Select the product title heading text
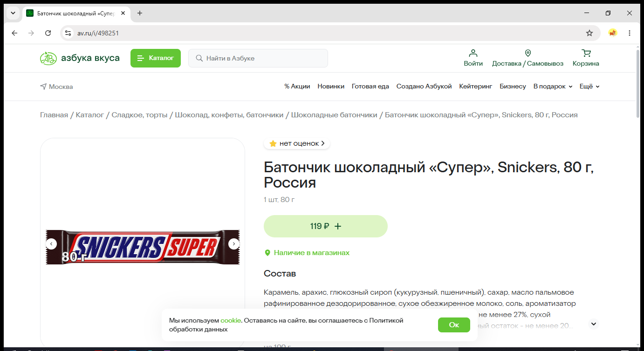 click(x=429, y=175)
